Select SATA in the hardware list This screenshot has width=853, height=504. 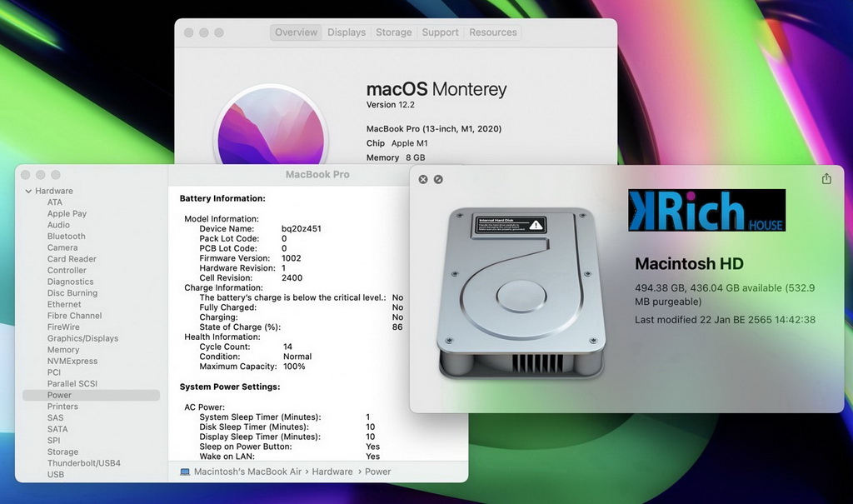tap(57, 429)
